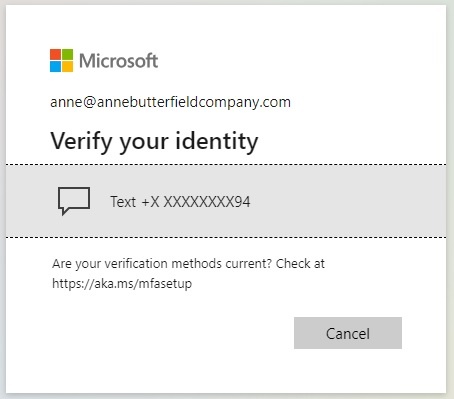The width and height of the screenshot is (454, 399).
Task: Click the Verify your identity heading
Action: [x=154, y=141]
